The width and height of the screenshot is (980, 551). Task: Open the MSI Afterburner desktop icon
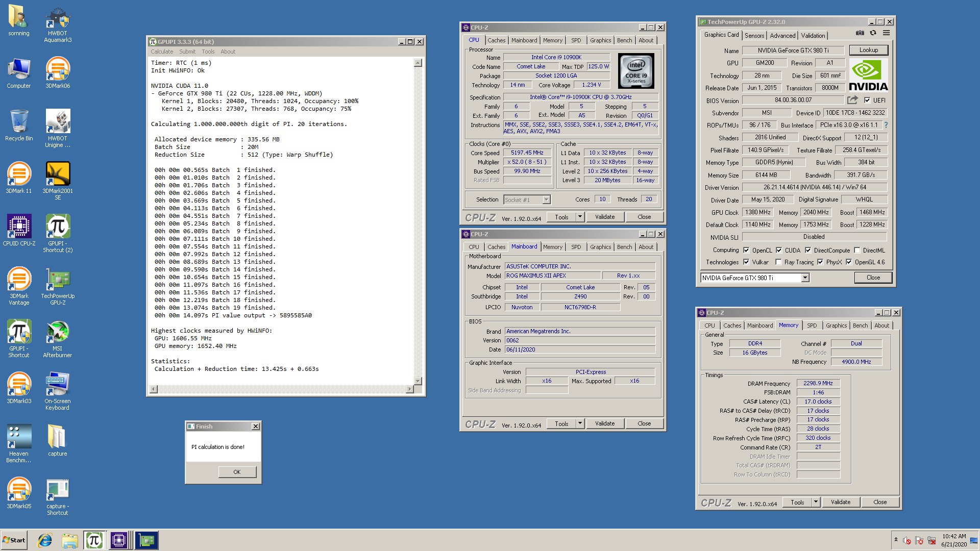coord(58,339)
